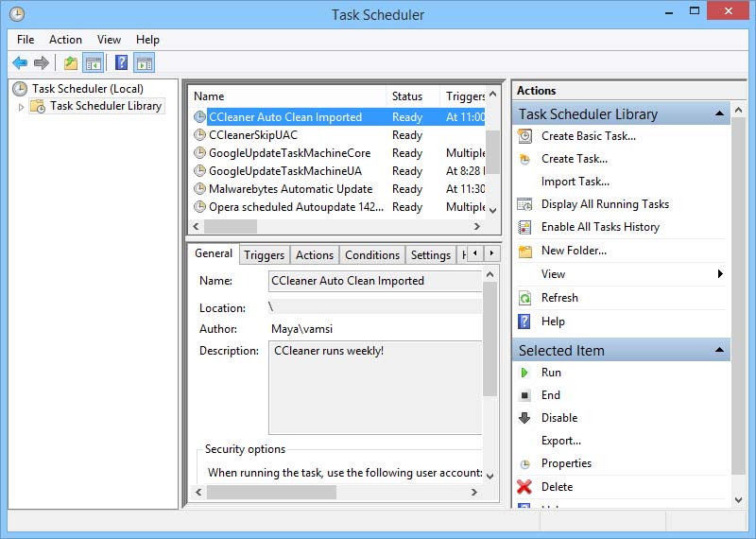Open the View menu
Image resolution: width=756 pixels, height=539 pixels.
(x=109, y=40)
